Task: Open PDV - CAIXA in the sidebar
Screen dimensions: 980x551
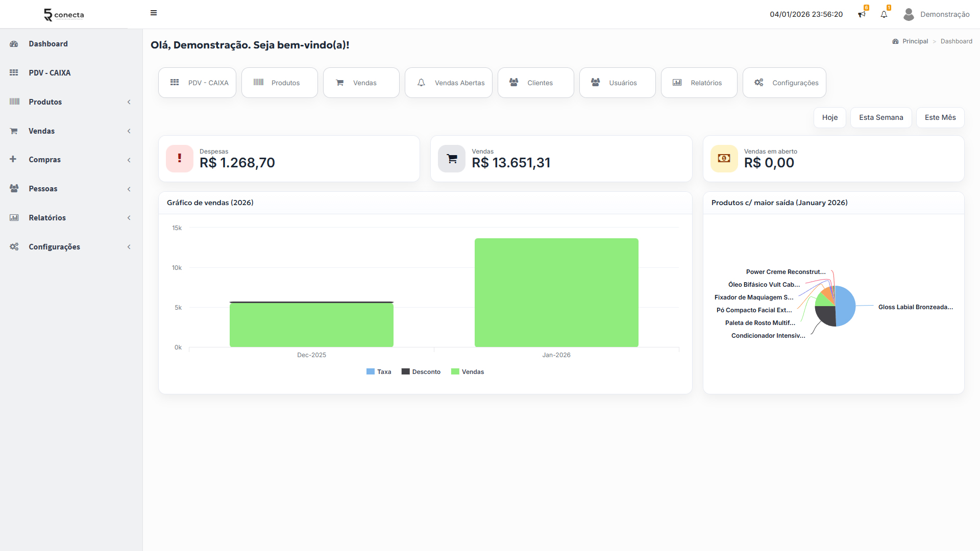Action: [50, 73]
